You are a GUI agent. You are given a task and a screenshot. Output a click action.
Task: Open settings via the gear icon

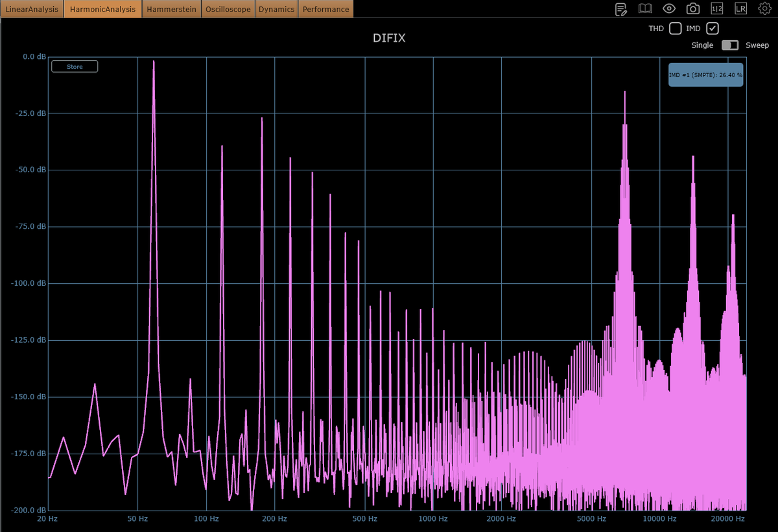764,8
